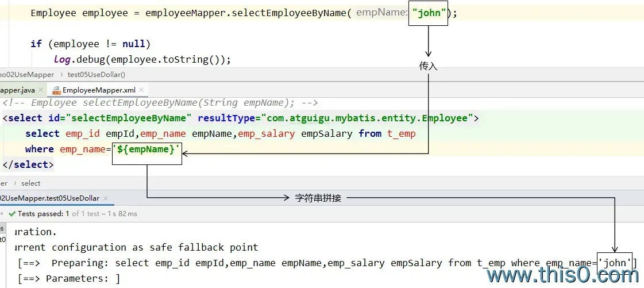Close the test05UseDollar run tab

106,198
